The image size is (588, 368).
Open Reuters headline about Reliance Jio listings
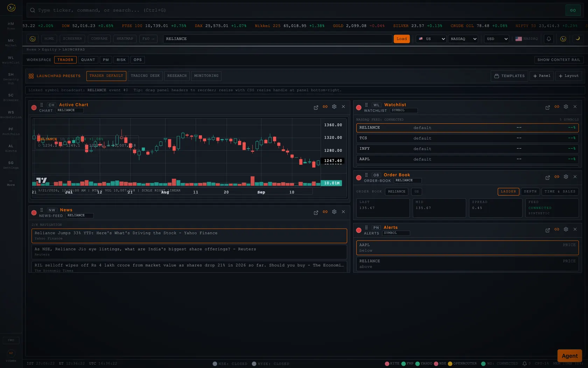(189, 252)
